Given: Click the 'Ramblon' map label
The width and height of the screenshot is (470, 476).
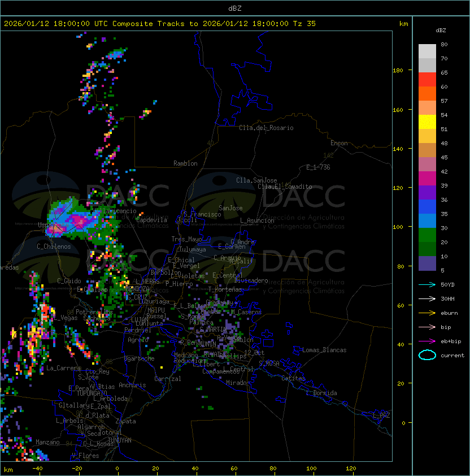Looking at the screenshot, I should tap(185, 163).
